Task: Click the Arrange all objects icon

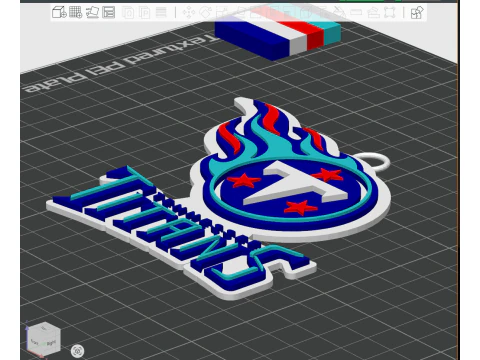Action: tap(109, 12)
